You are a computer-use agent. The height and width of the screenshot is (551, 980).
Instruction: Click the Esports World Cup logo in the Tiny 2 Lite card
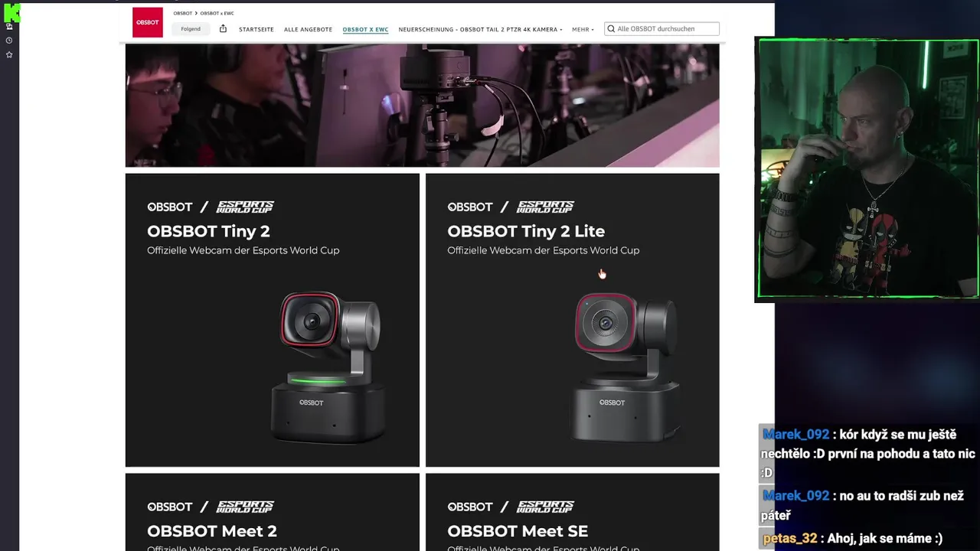(545, 207)
